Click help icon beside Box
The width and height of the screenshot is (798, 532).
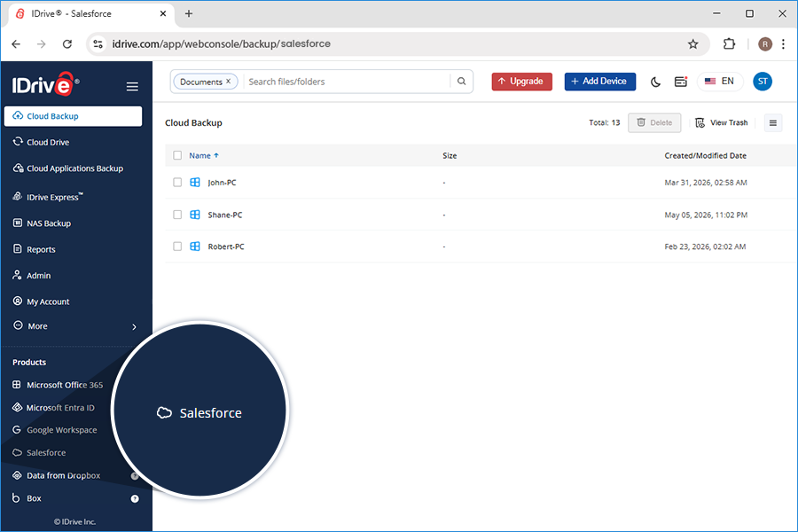[x=135, y=498]
